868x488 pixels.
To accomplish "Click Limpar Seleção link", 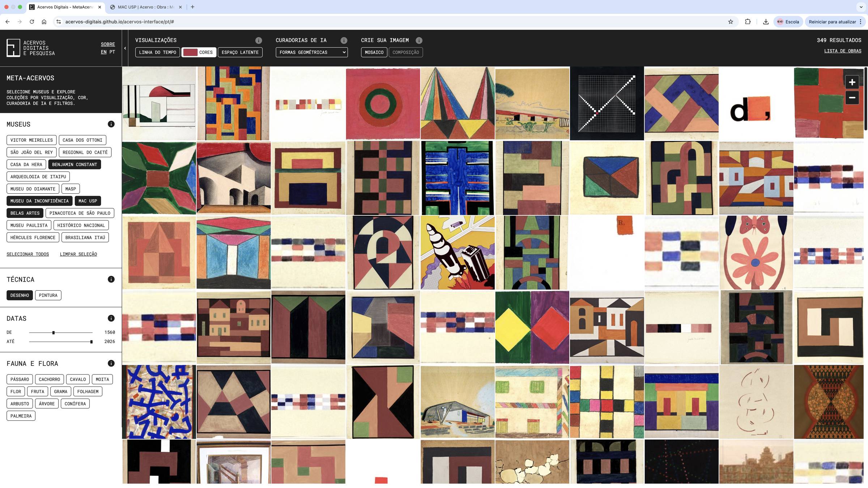I will (78, 254).
